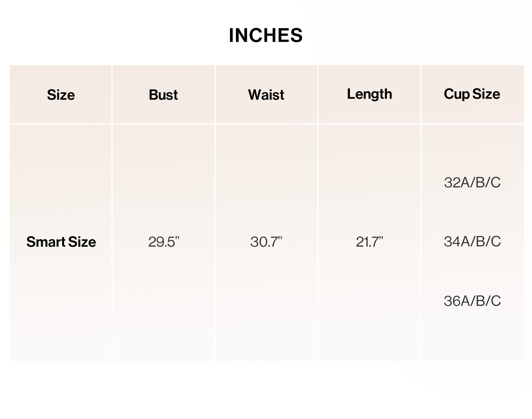Click blank space above 29.5" bust value
532x419 pixels.
click(x=164, y=179)
